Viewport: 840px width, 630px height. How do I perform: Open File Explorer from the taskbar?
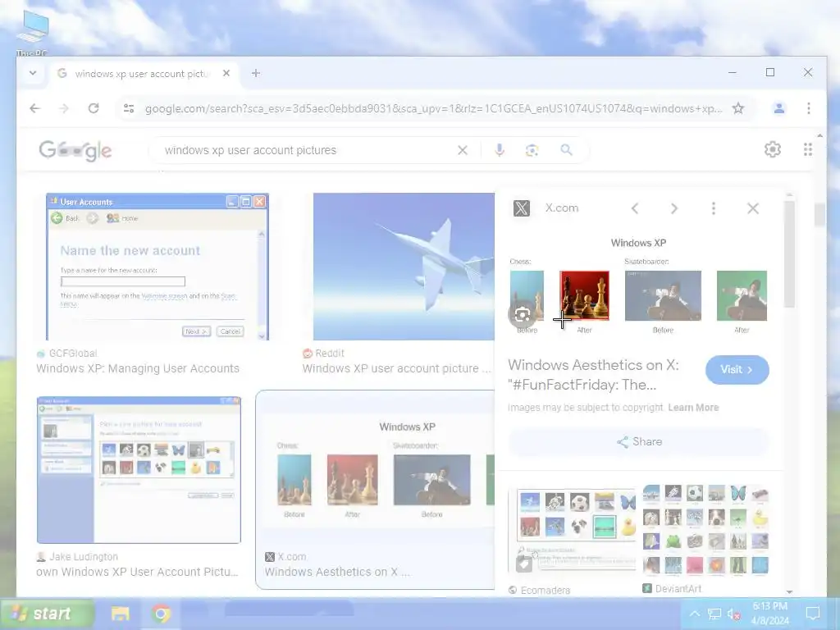click(120, 614)
